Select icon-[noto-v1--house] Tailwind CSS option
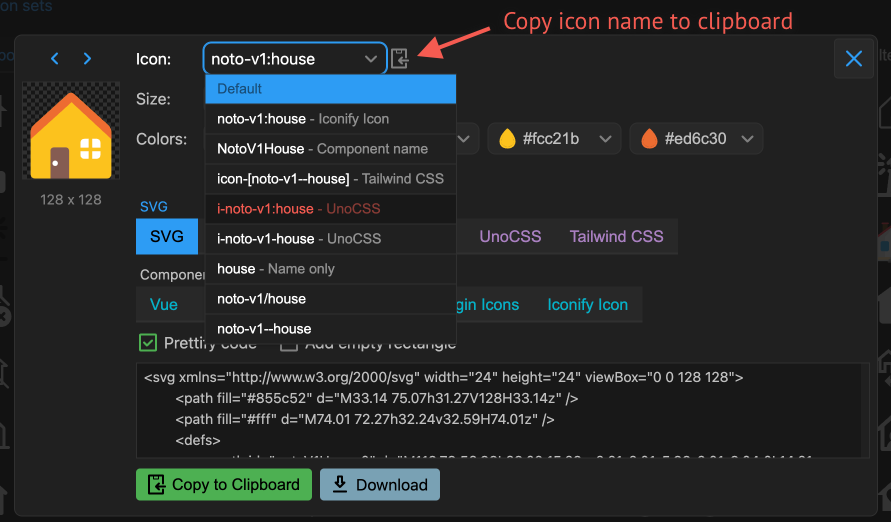 (x=330, y=179)
